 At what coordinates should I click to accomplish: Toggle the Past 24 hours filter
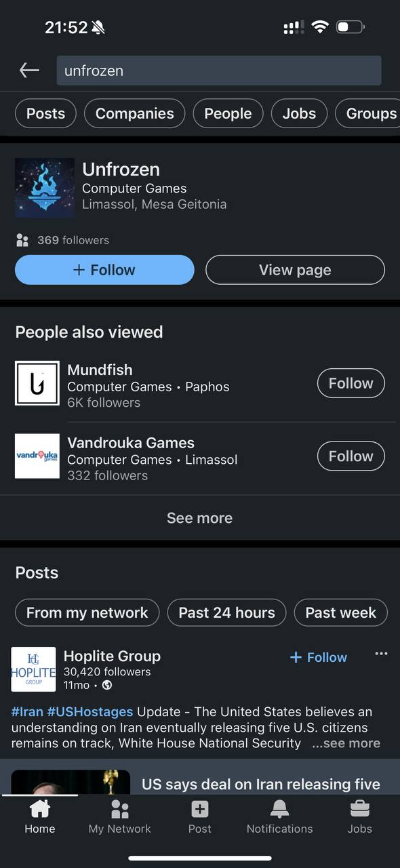coord(226,612)
